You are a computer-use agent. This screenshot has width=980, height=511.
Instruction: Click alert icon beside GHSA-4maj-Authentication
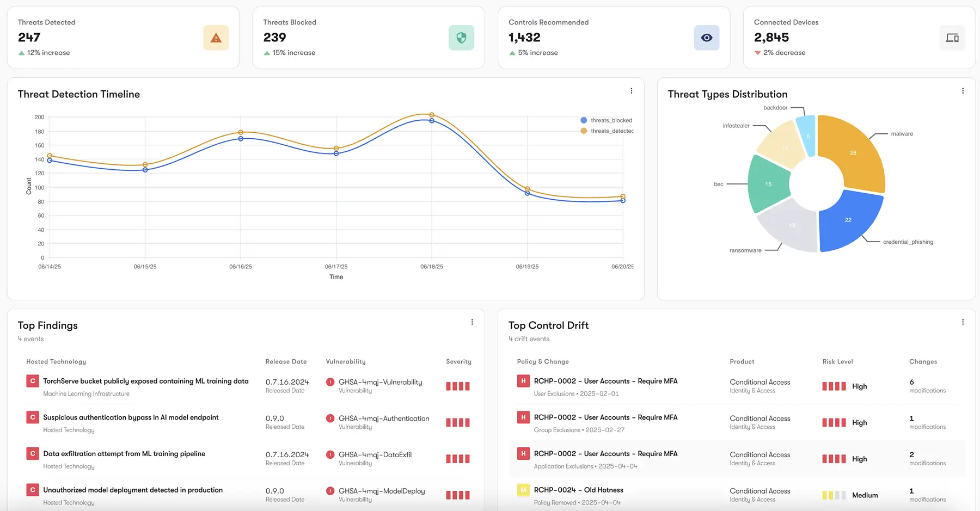click(x=330, y=418)
